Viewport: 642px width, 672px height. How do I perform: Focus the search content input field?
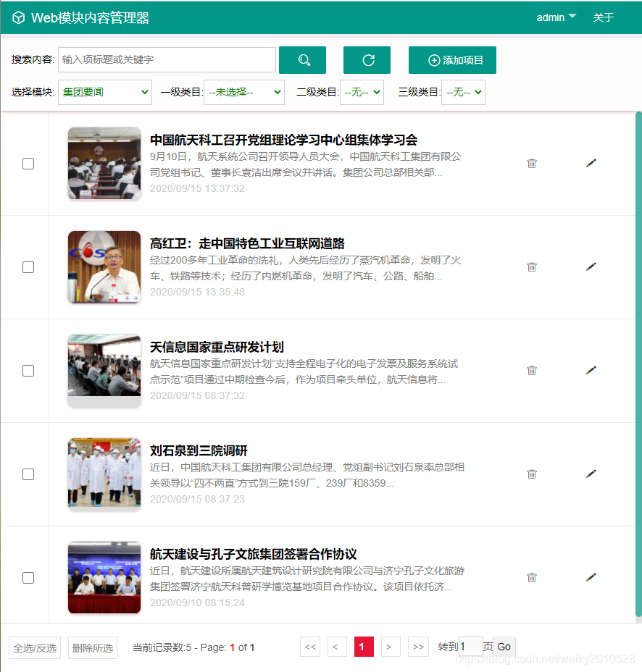(x=167, y=59)
